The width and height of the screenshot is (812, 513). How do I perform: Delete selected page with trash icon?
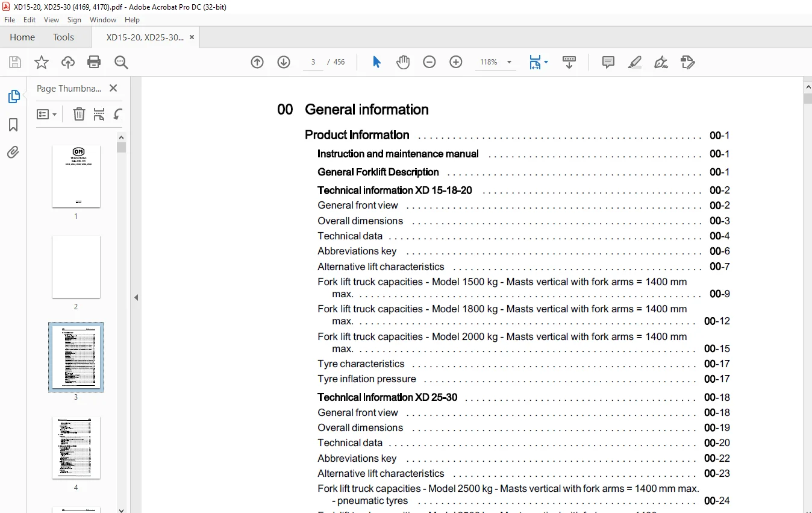[79, 114]
